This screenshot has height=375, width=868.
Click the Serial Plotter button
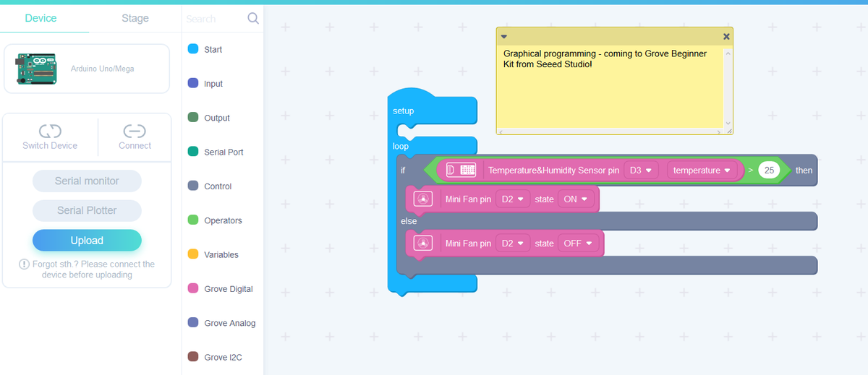click(87, 210)
